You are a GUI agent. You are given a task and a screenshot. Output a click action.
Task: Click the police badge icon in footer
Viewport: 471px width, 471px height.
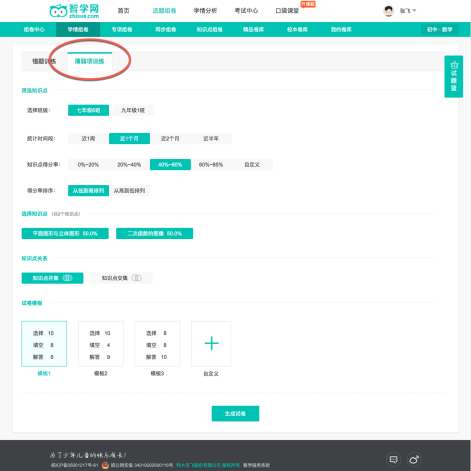105,465
